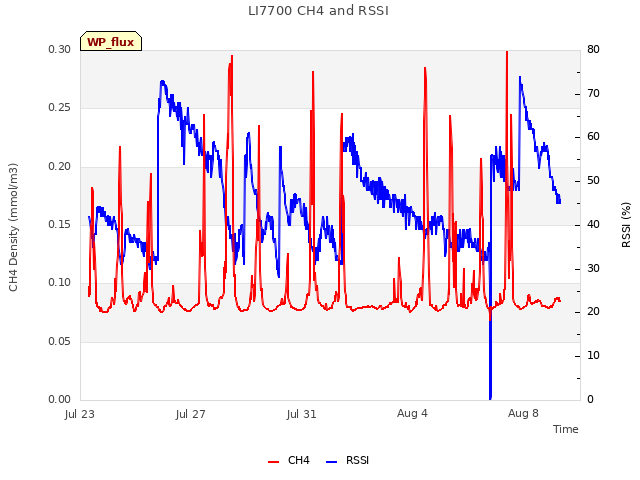Click the RSSI (%) axis label

click(626, 225)
